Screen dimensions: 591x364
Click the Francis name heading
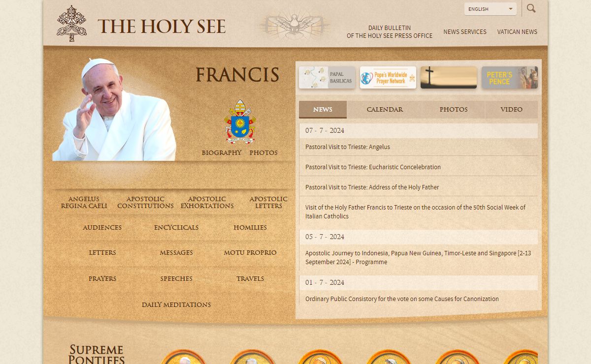(237, 75)
